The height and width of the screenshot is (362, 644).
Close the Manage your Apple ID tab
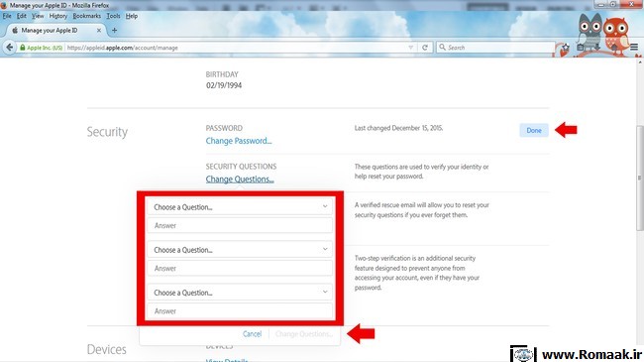coord(98,30)
